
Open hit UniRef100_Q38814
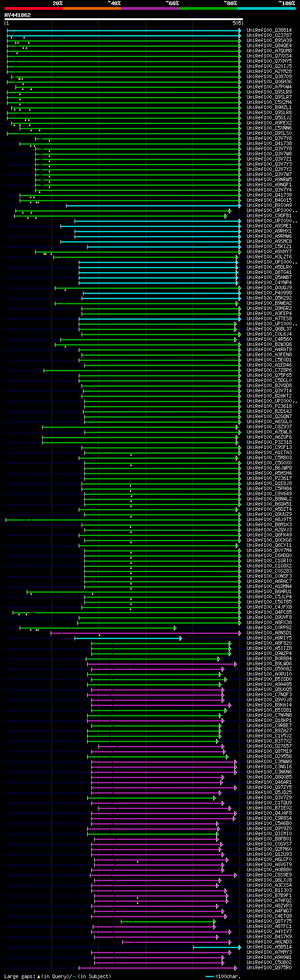click(269, 30)
